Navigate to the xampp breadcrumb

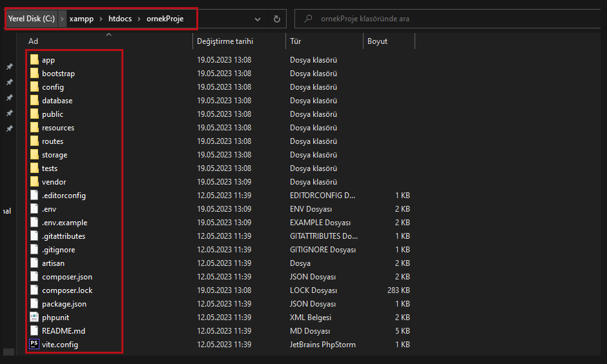tap(81, 19)
